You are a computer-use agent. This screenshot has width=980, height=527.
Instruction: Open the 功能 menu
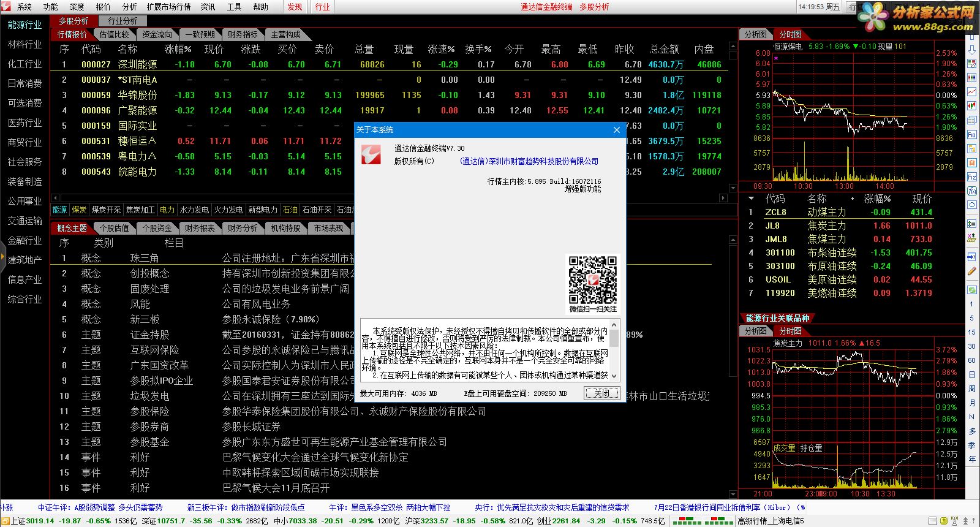50,7
